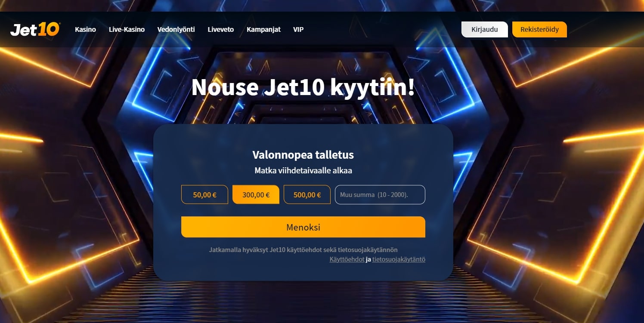
Task: Click the Jet10 logo
Action: pyautogui.click(x=35, y=29)
